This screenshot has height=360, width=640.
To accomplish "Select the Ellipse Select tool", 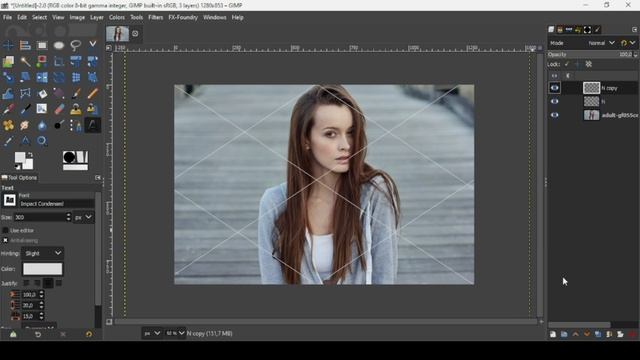I will (x=59, y=45).
